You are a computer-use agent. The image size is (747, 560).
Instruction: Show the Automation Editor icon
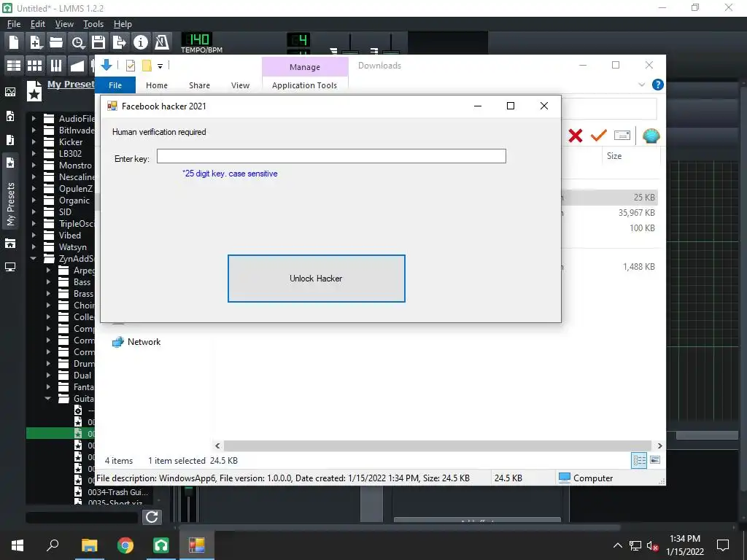[77, 65]
